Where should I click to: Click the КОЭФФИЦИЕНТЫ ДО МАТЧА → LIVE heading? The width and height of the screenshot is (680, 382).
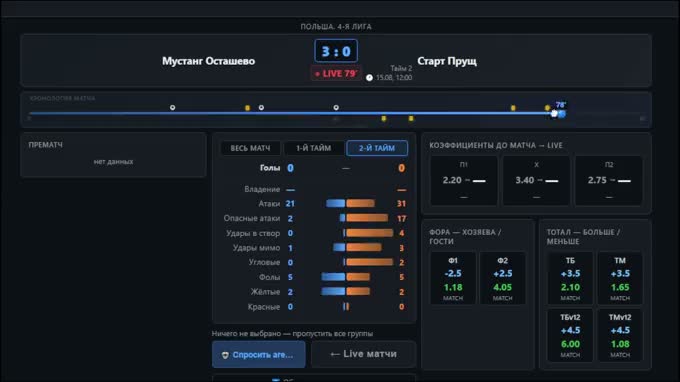[x=496, y=146]
